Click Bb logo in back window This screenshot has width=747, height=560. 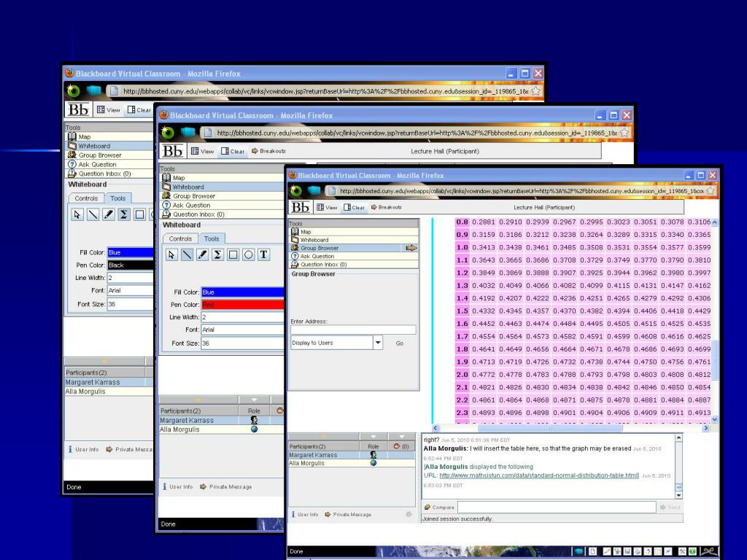click(x=78, y=109)
